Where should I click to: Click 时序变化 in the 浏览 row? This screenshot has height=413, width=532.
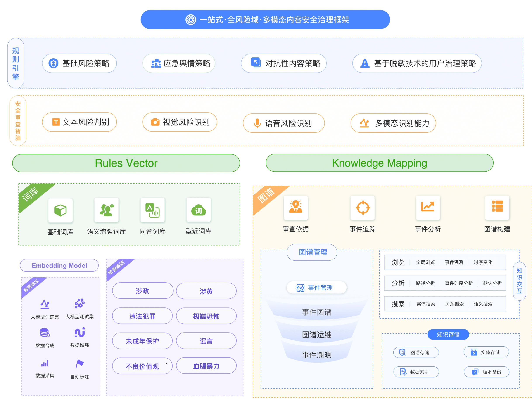(483, 262)
